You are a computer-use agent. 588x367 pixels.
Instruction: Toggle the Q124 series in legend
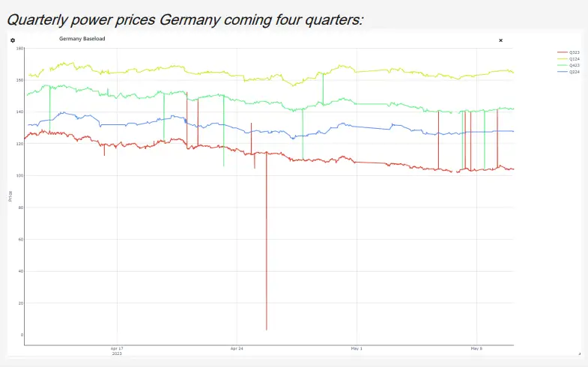[575, 58]
